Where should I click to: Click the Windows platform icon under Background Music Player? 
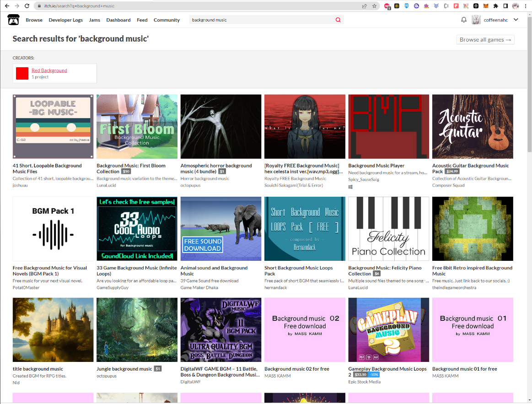(350, 187)
